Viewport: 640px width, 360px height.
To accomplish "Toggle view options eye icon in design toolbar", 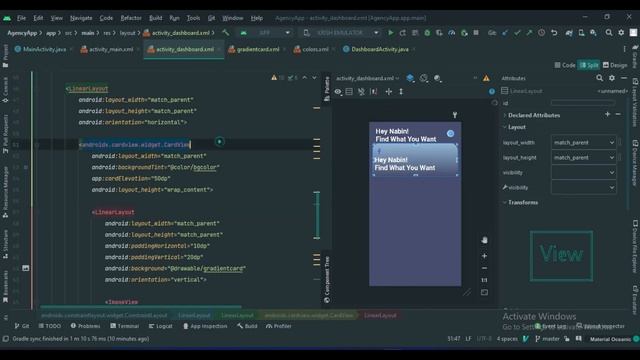I will pos(338,92).
